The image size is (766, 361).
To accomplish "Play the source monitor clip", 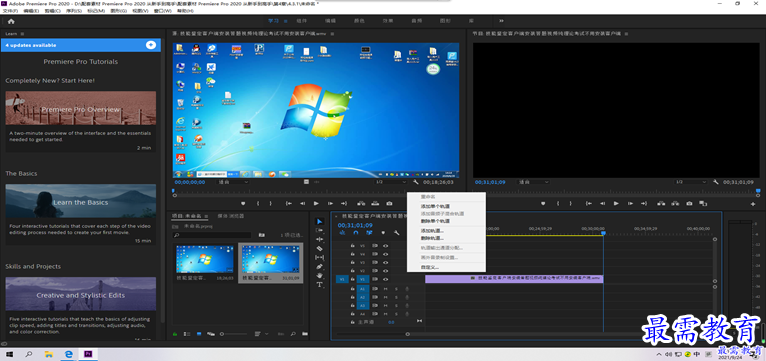I will point(316,203).
